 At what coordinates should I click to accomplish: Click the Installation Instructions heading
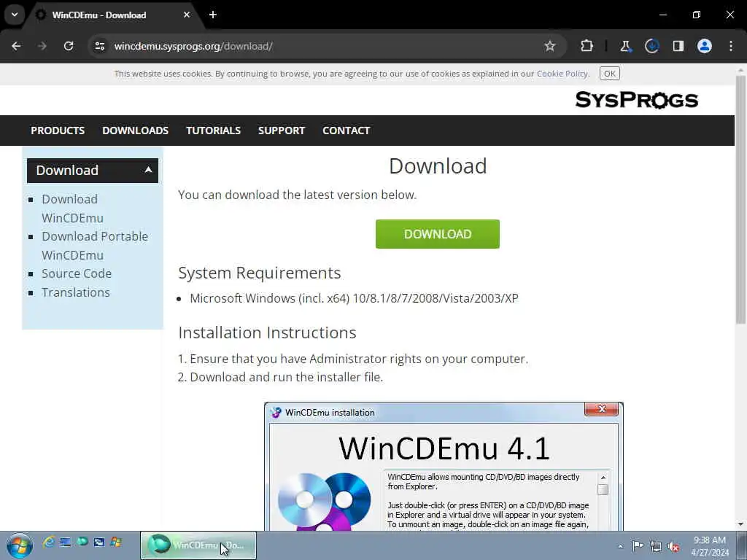point(267,332)
